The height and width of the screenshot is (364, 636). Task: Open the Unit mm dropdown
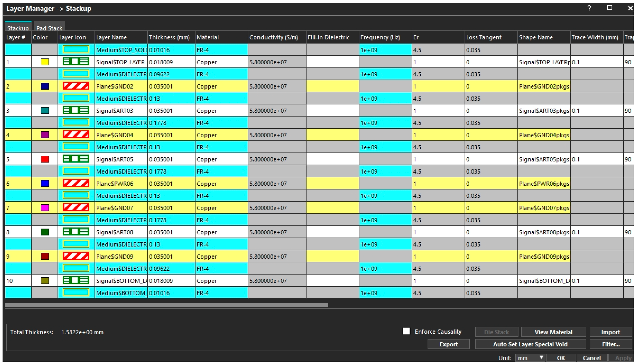point(530,358)
